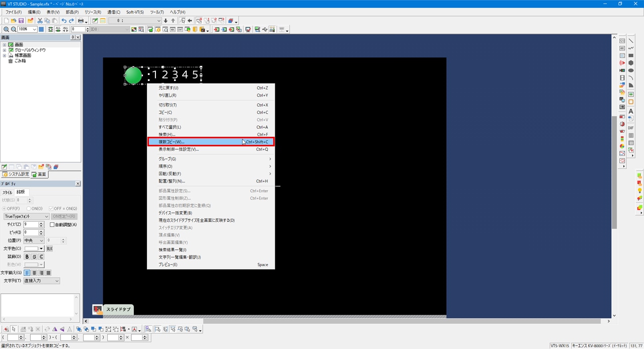Expand the 画面 tree node
Viewport: 644px width, 349px height.
click(5, 45)
